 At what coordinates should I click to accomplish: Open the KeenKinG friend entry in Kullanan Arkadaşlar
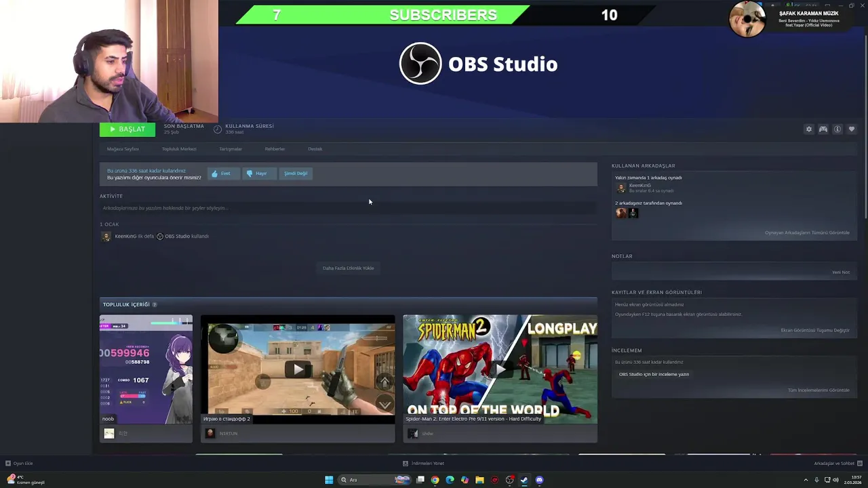[x=644, y=188]
